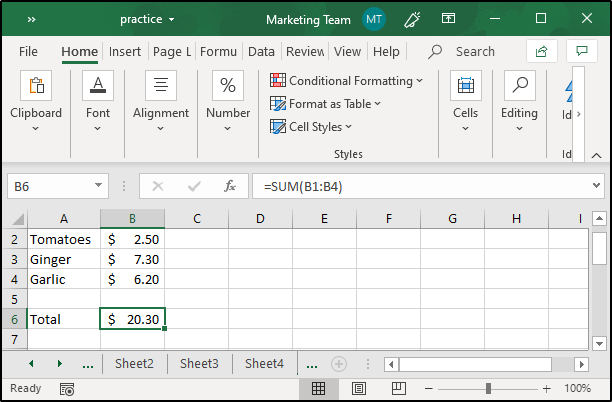Click the horizontal scrollbar left arrow
The height and width of the screenshot is (402, 612).
pos(391,365)
